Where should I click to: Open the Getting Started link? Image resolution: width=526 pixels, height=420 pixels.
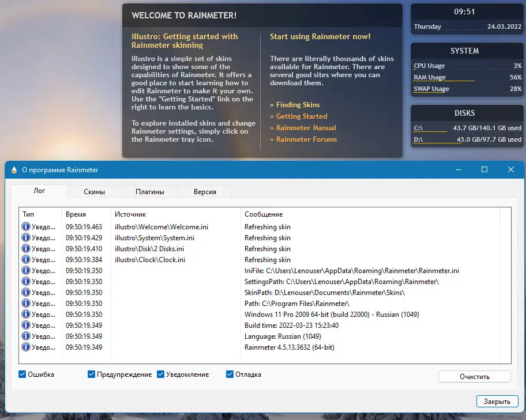tap(302, 116)
